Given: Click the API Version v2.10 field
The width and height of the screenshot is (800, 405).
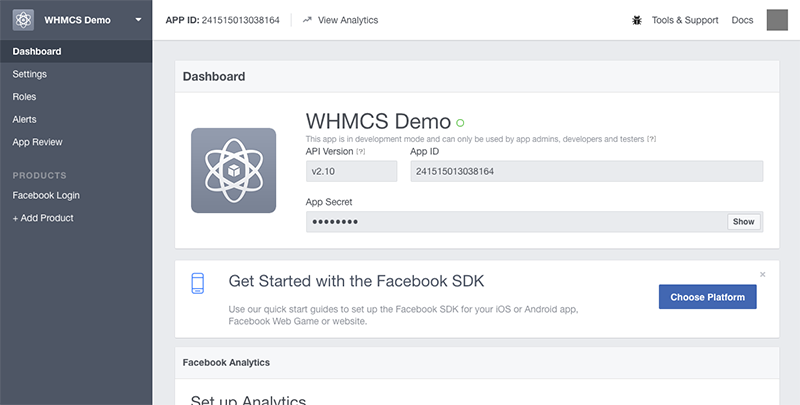Looking at the screenshot, I should pyautogui.click(x=352, y=171).
